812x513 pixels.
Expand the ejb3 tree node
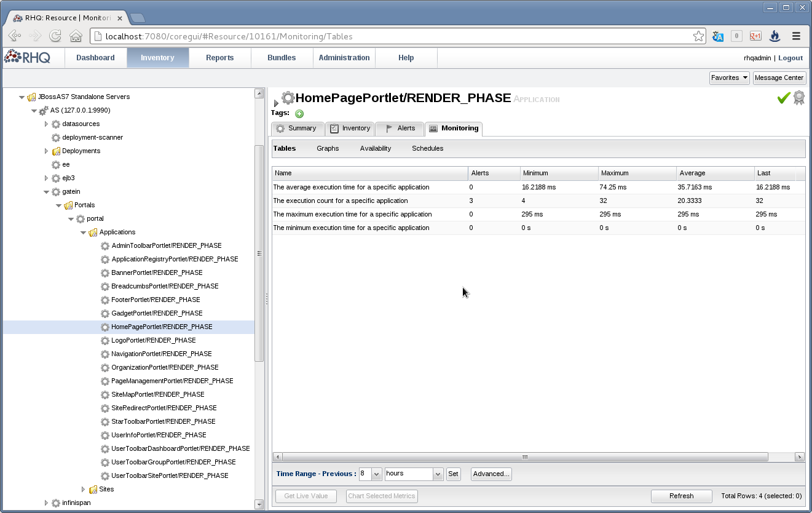pyautogui.click(x=46, y=178)
